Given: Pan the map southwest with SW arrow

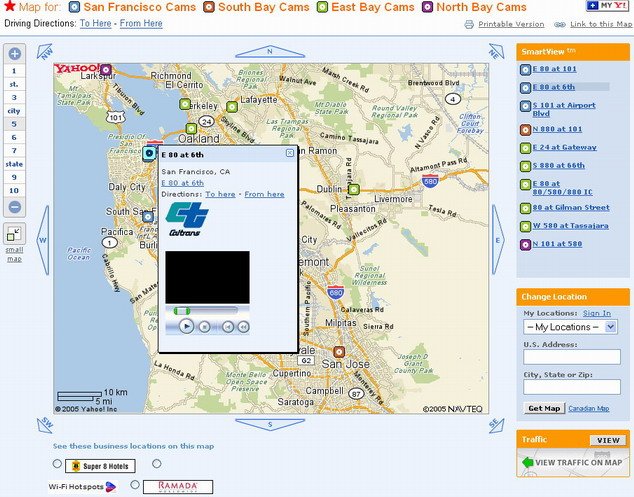Looking at the screenshot, I should click(x=44, y=425).
